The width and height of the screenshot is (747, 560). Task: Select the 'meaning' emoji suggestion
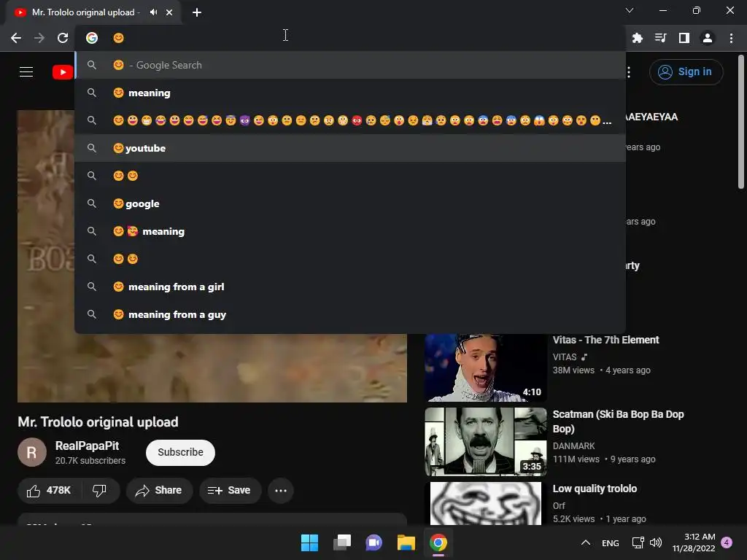point(350,93)
